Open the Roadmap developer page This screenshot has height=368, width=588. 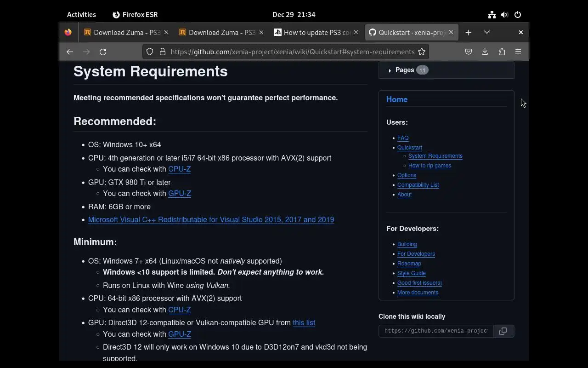coord(409,264)
